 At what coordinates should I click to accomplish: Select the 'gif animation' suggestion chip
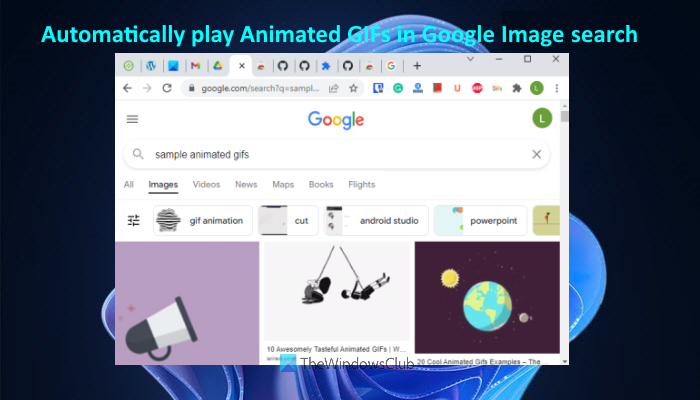[x=203, y=221]
